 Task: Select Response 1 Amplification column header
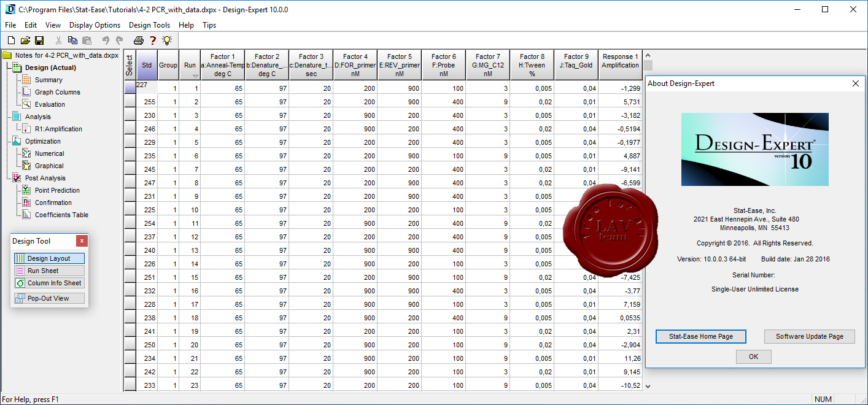coord(620,65)
